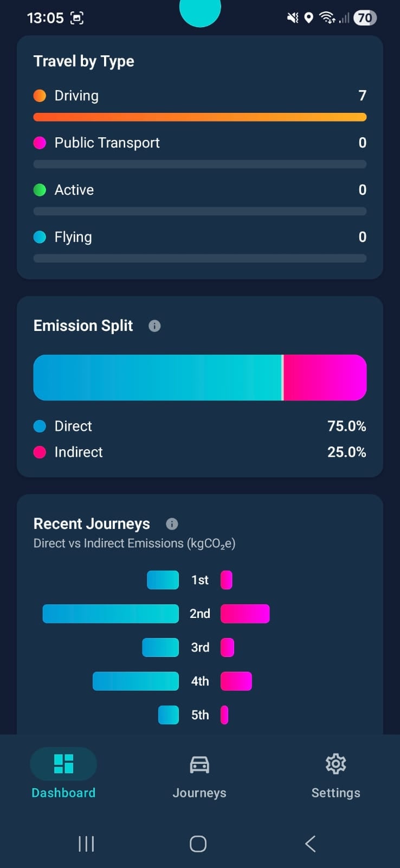Tap the pink Indirect segment of Emission Split
400x868 pixels.
[x=325, y=378]
